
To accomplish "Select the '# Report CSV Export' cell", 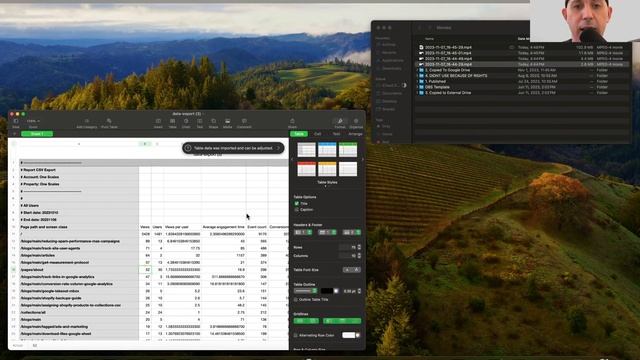I will pos(79,170).
